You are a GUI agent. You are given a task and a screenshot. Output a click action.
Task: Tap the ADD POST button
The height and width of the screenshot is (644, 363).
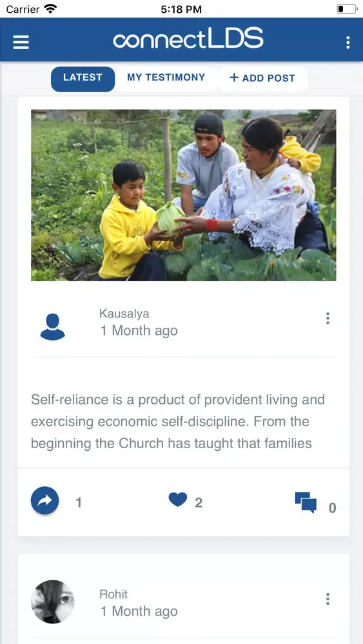pyautogui.click(x=262, y=78)
